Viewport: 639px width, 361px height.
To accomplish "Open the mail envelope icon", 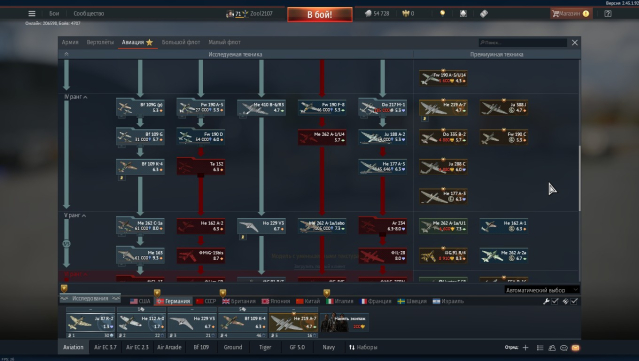I will pyautogui.click(x=575, y=348).
